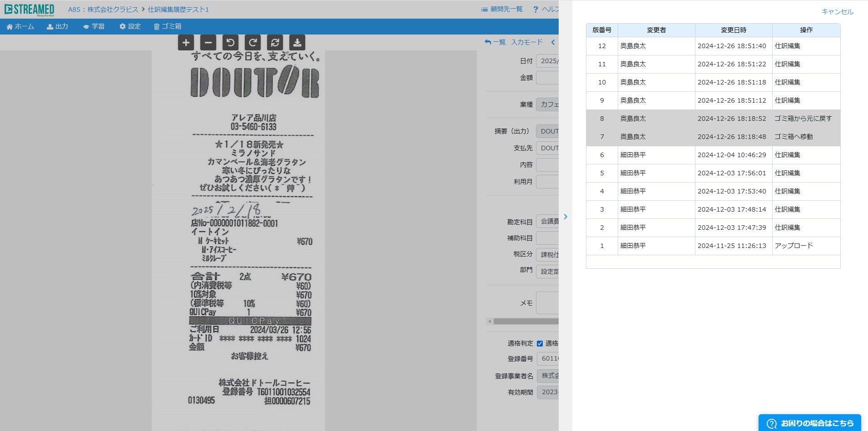The image size is (868, 431).
Task: Click the DOUTOR receipt image
Action: coord(238,241)
